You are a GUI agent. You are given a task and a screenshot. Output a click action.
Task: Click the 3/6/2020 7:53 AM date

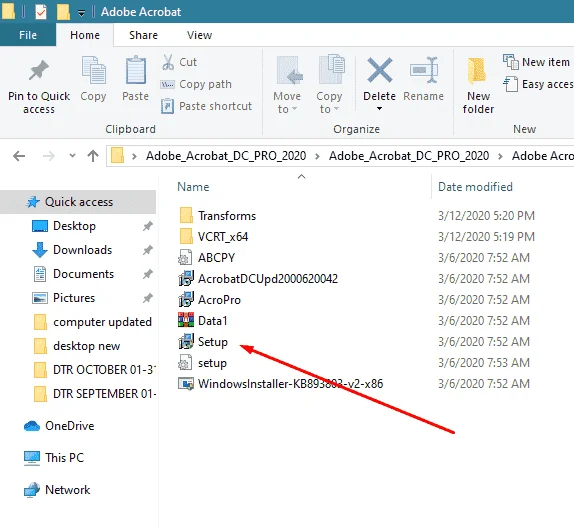[x=484, y=363]
